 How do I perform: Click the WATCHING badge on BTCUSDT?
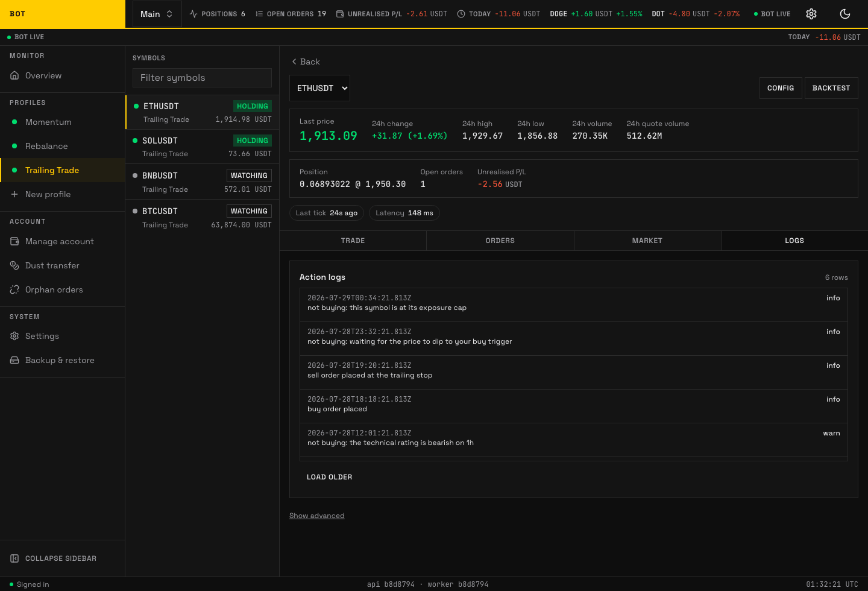tap(249, 211)
